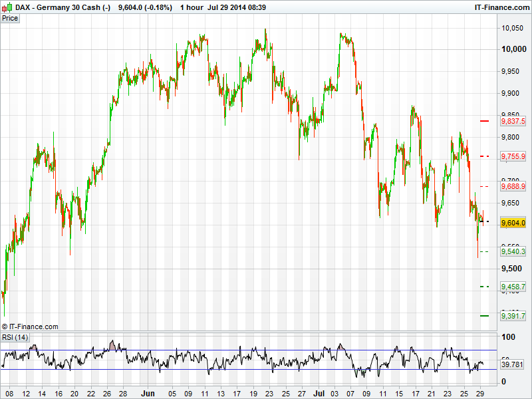
Task: Click the 08 date label on time axis
Action: (x=9, y=394)
